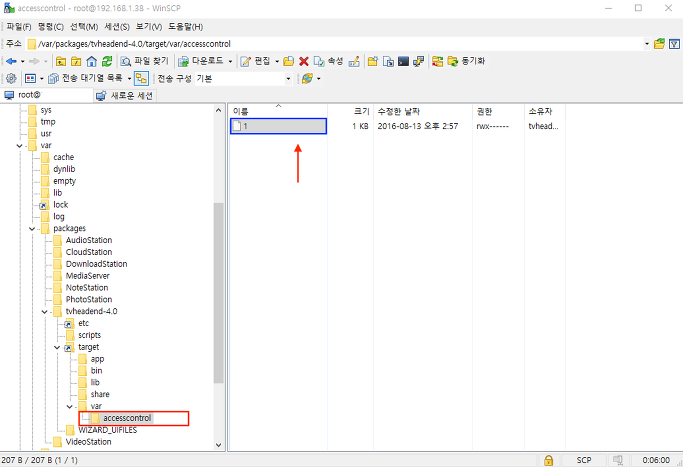Image resolution: width=683 pixels, height=467 pixels.
Task: Open the back history dropdown arrow
Action: pos(23,61)
